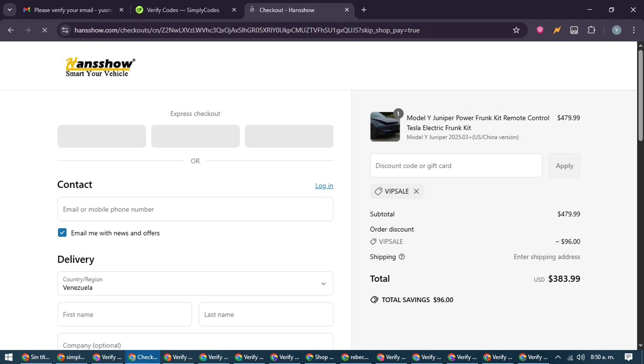Click the address bar URL
Screen dimensions: 644x364
(x=247, y=30)
